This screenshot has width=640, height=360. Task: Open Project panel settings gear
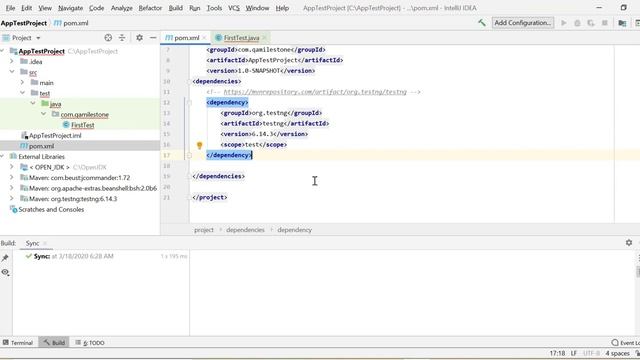pos(139,38)
